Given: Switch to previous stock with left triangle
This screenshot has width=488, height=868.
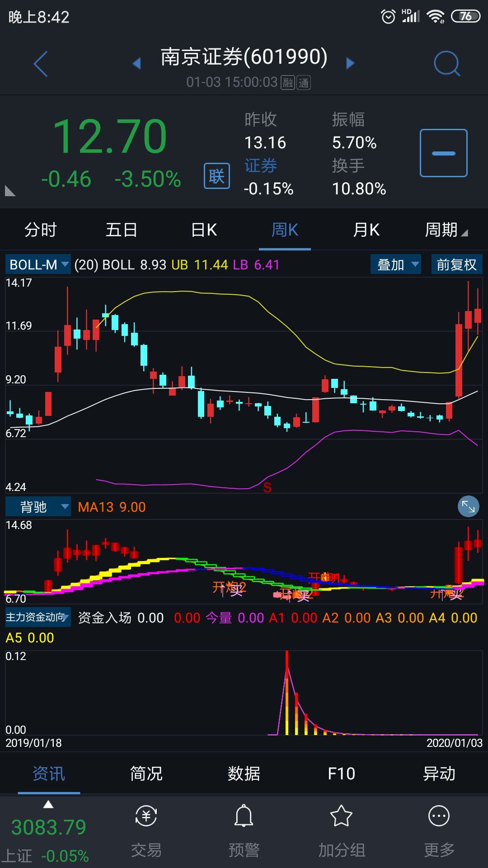Looking at the screenshot, I should 136,63.
